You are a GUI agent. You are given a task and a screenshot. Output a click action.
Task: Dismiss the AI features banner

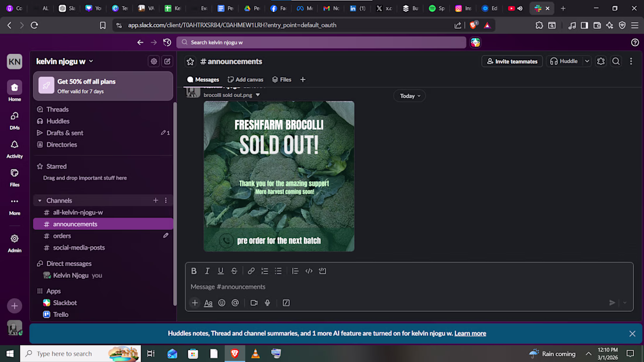(x=632, y=334)
